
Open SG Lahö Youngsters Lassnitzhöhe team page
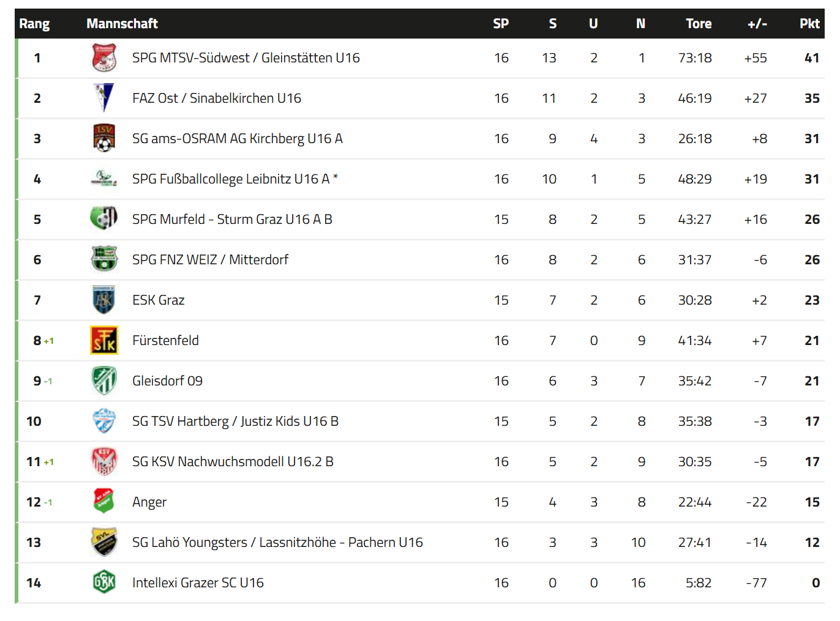[277, 542]
